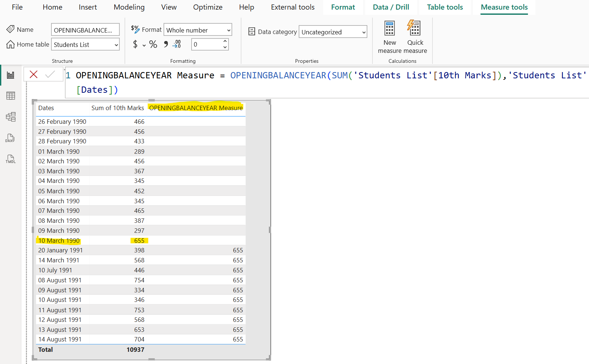
Task: Open the Help ribbon tab
Action: [247, 7]
